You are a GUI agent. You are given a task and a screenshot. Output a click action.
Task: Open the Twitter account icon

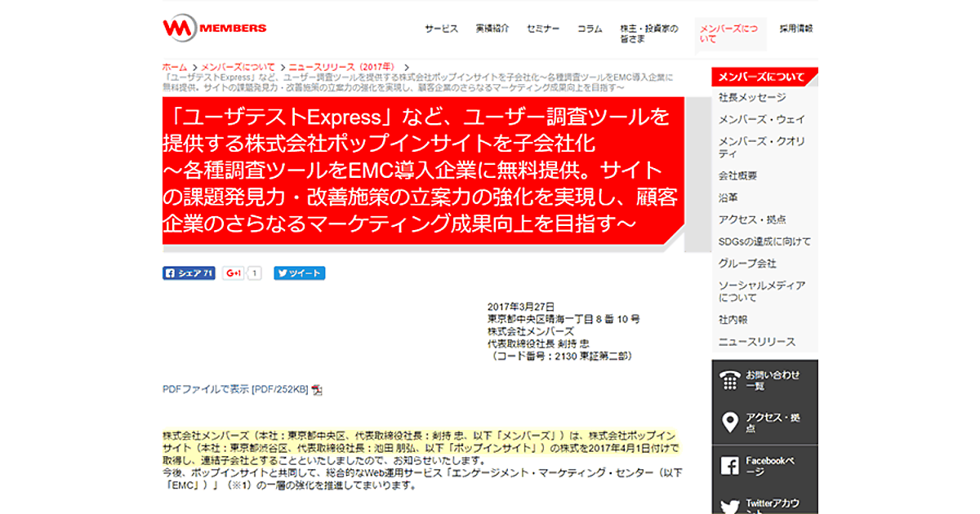[x=729, y=506]
